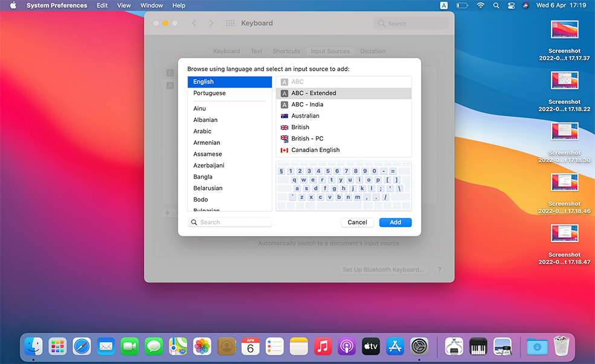
Task: Click the Add button
Action: click(x=396, y=222)
